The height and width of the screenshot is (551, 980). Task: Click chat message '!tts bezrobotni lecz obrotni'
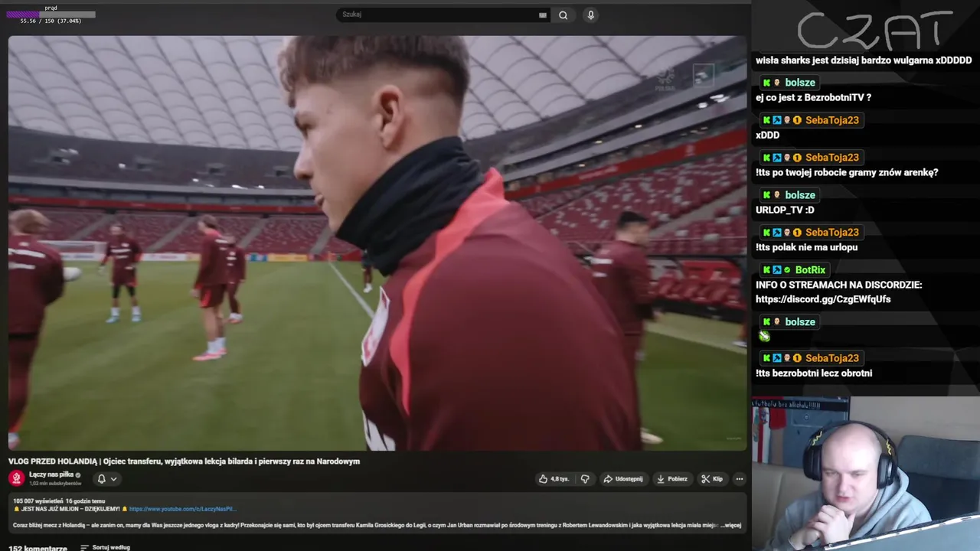[814, 373]
